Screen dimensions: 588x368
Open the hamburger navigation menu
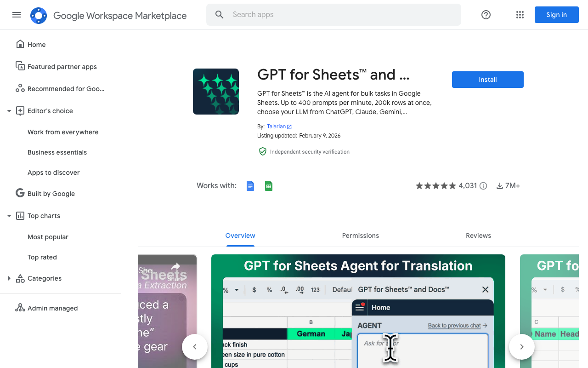pyautogui.click(x=17, y=15)
